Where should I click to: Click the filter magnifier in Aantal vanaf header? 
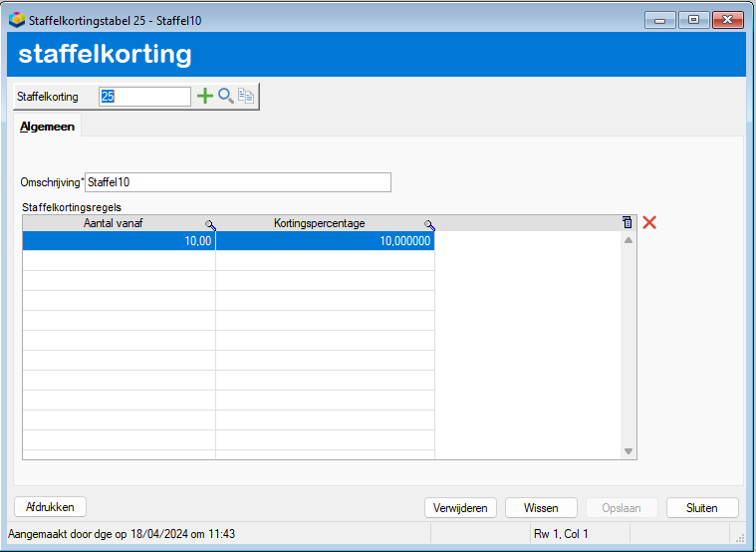point(210,225)
